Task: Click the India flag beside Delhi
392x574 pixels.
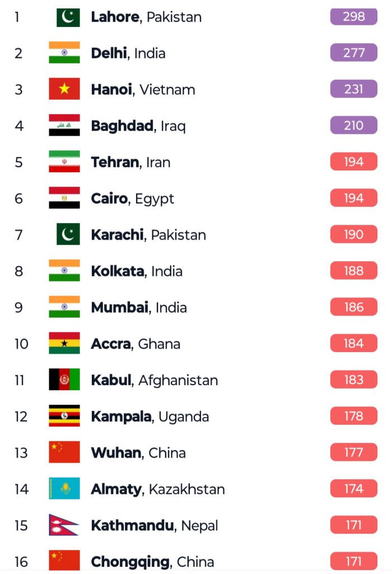Action: (x=64, y=53)
